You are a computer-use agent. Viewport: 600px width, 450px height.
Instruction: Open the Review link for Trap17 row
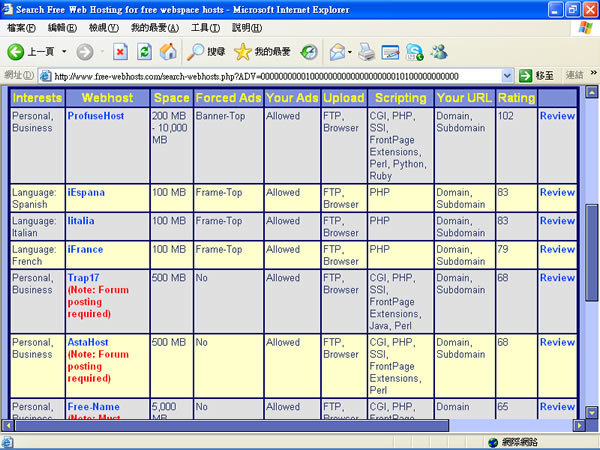tap(557, 278)
